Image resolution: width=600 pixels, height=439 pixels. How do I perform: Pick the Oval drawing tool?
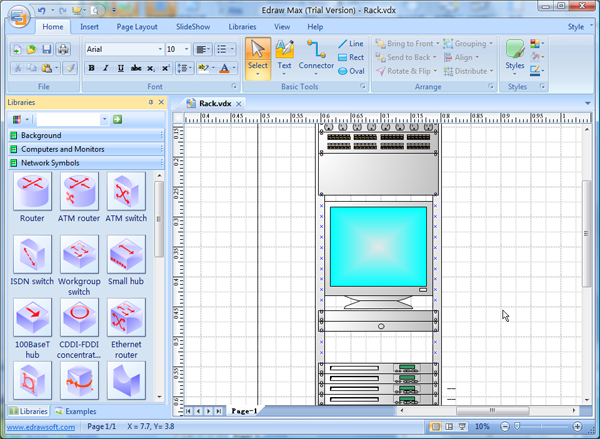pyautogui.click(x=349, y=71)
